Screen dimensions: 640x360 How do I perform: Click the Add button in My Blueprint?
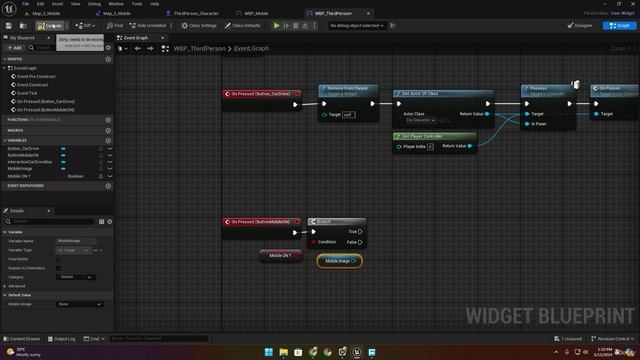14,48
